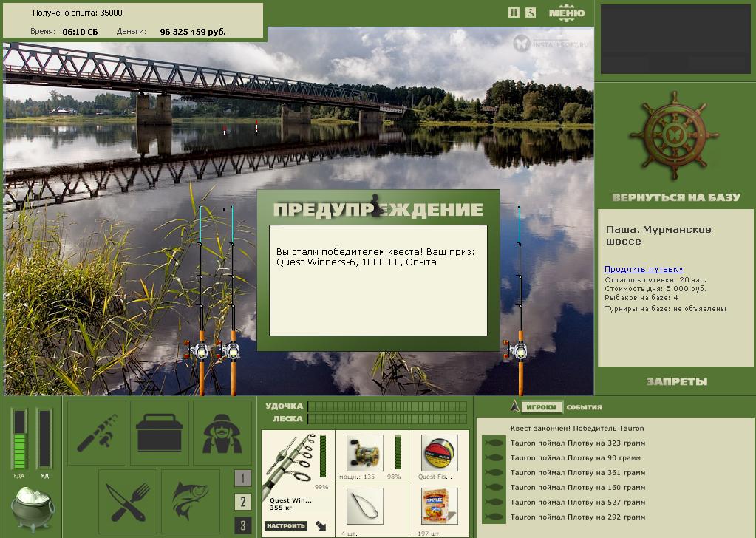
Task: Click the rod's 99% condition indicator
Action: click(x=322, y=457)
